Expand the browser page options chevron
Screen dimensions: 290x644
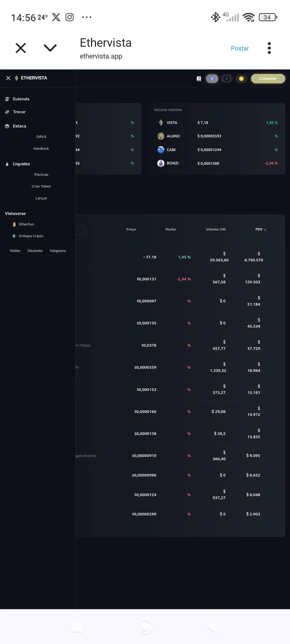(x=50, y=48)
